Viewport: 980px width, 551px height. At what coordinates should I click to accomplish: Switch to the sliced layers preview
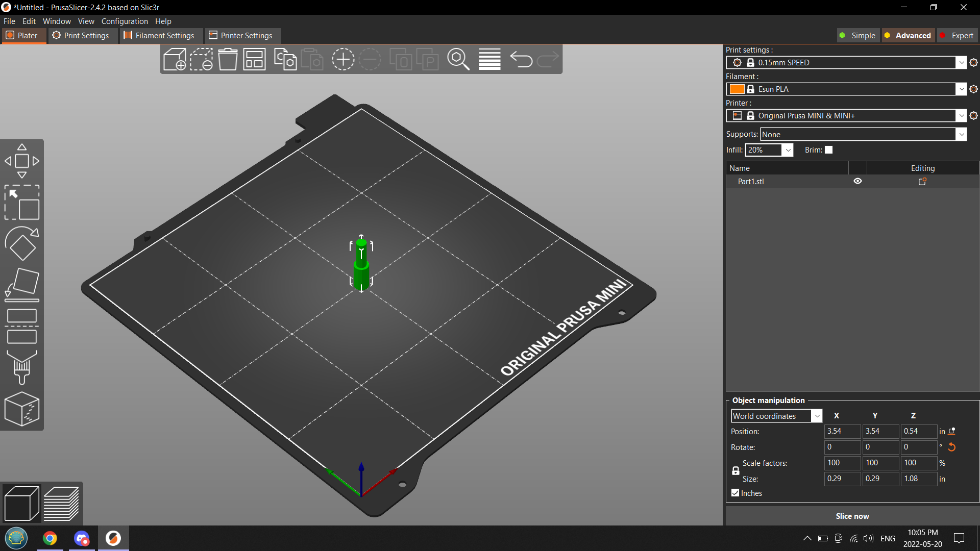[x=61, y=504]
